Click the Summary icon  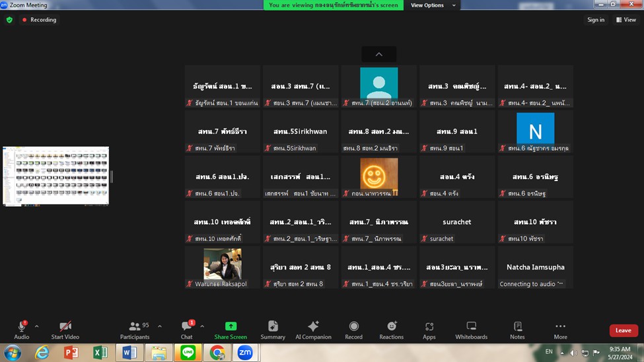(x=273, y=330)
